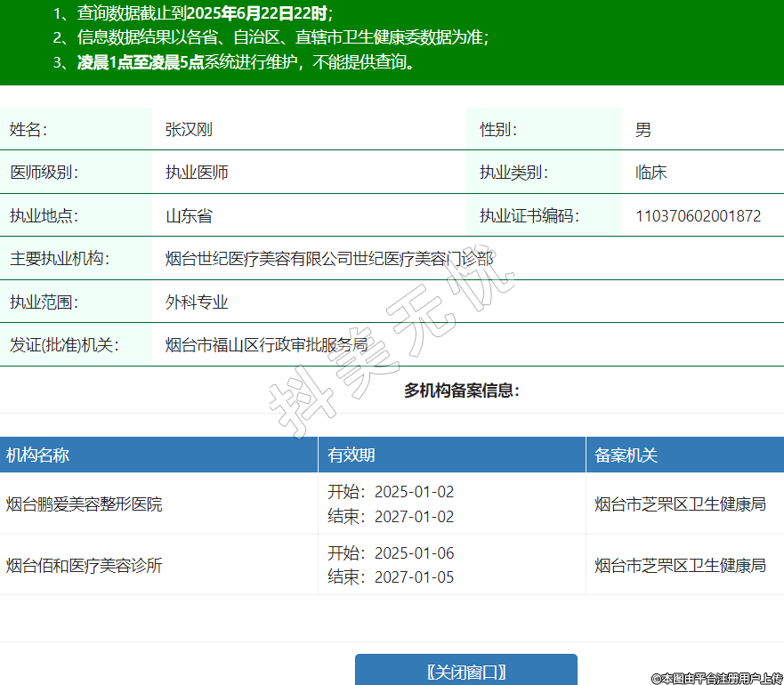Click the 执业医师 physician level value
Screen dimensions: 784x685
tap(197, 173)
